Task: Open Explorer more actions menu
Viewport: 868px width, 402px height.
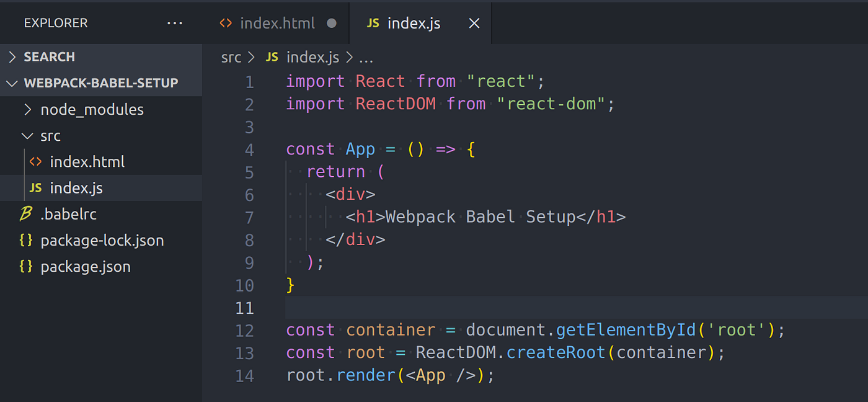Action: point(174,23)
